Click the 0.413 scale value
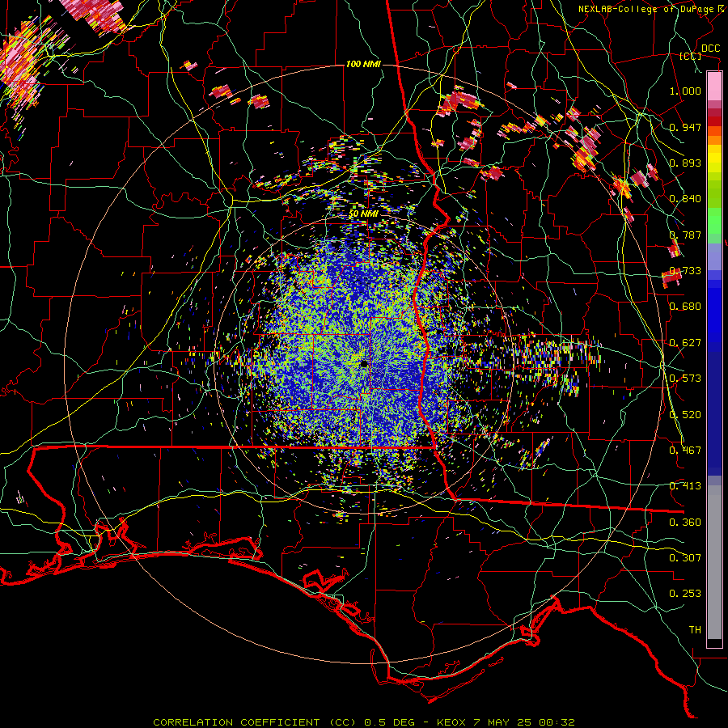 pyautogui.click(x=685, y=486)
